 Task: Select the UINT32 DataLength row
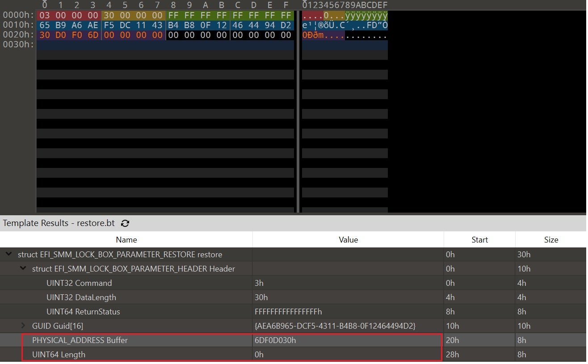tap(81, 297)
